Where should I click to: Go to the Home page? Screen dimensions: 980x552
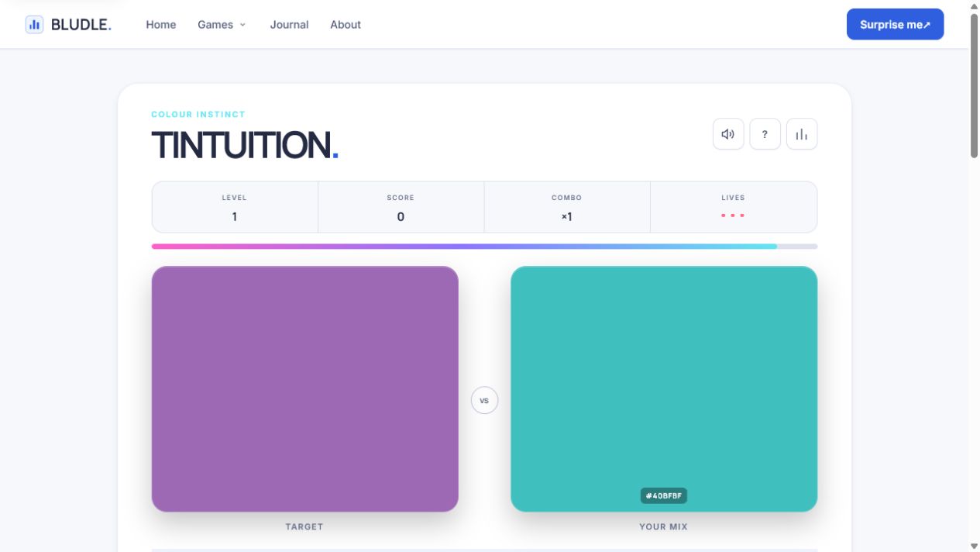click(x=161, y=25)
